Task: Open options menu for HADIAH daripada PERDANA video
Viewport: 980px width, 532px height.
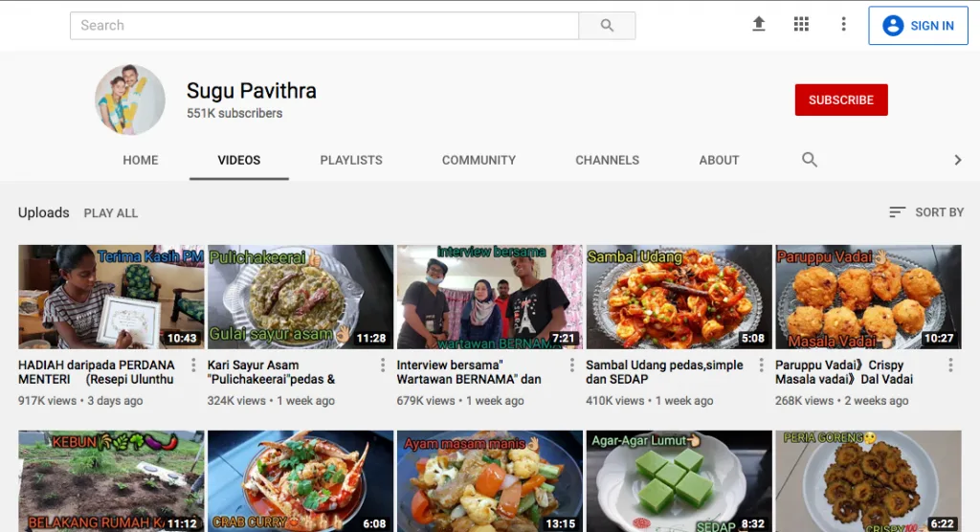Action: [194, 366]
